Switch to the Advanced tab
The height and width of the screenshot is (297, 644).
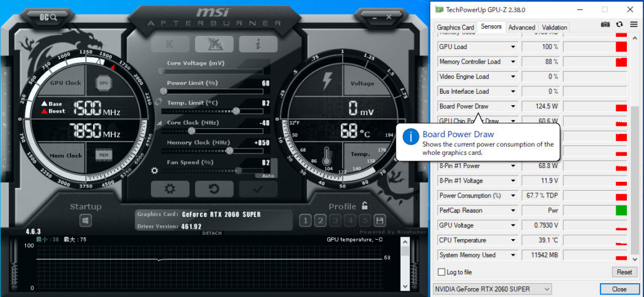(521, 27)
